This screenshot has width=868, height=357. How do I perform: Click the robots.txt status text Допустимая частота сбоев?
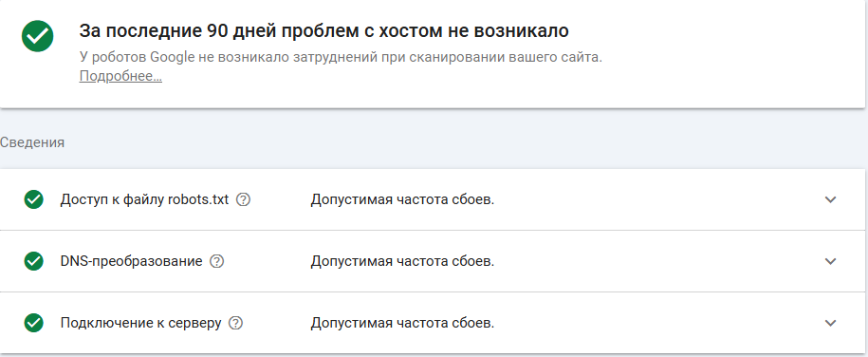(402, 199)
